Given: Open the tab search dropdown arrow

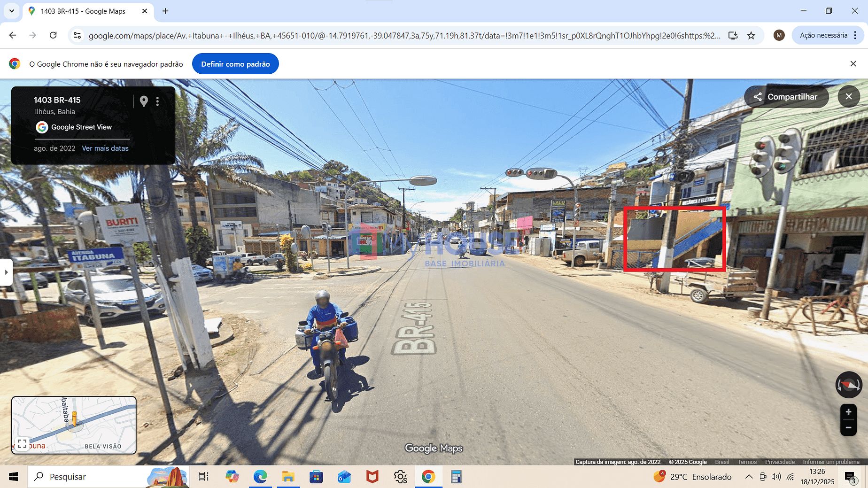Looking at the screenshot, I should pos(12,11).
